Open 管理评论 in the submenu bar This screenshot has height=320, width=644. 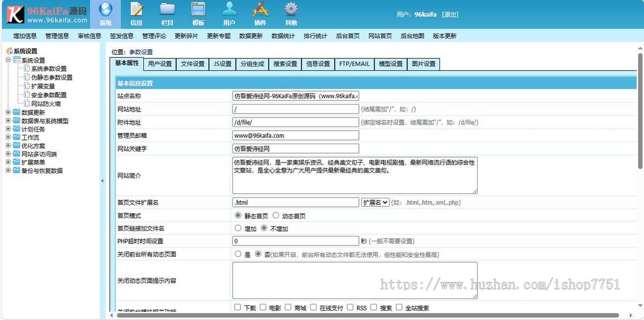coord(154,36)
